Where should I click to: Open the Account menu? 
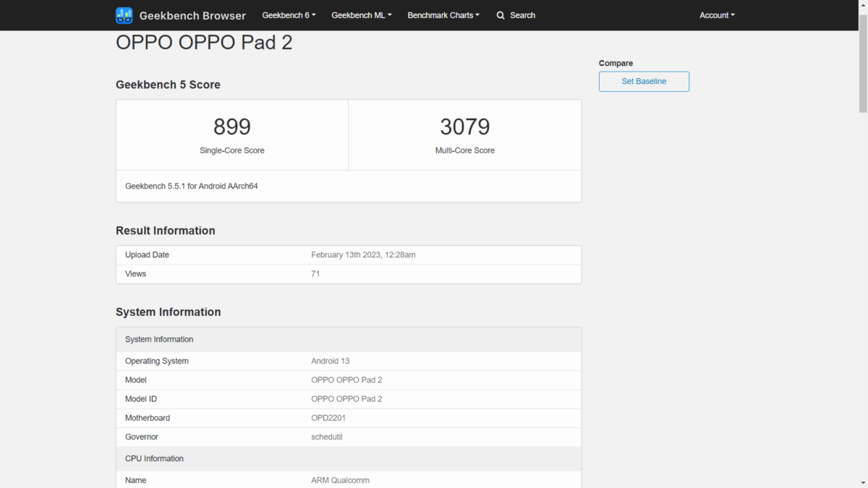tap(717, 15)
